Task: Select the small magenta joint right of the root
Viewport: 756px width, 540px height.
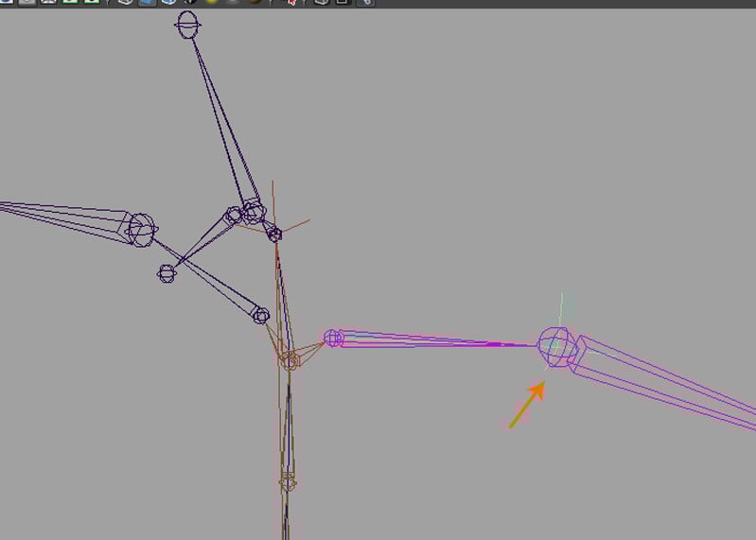Action: click(333, 339)
